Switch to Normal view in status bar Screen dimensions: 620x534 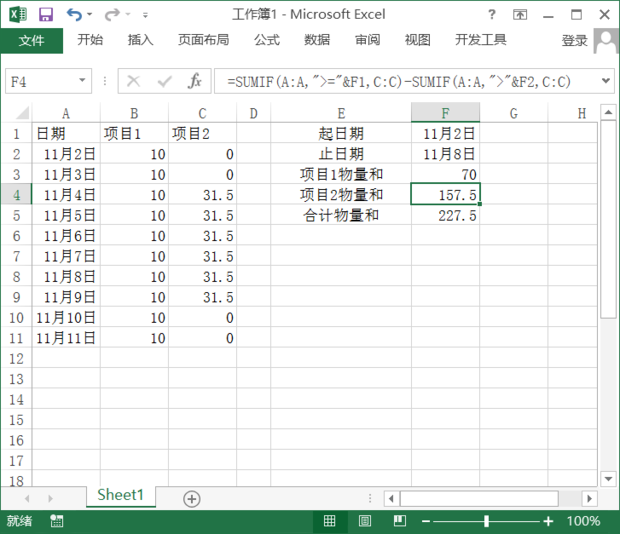click(x=330, y=521)
